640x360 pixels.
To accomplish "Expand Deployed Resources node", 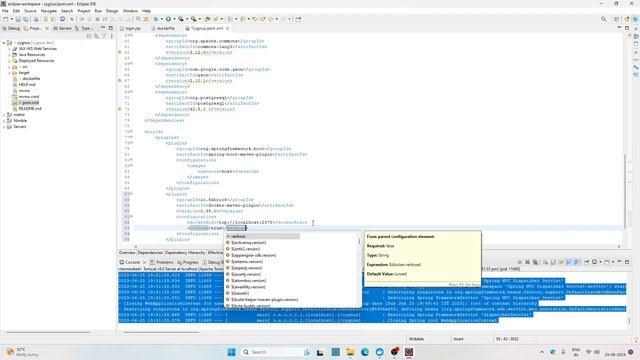I will (9, 60).
